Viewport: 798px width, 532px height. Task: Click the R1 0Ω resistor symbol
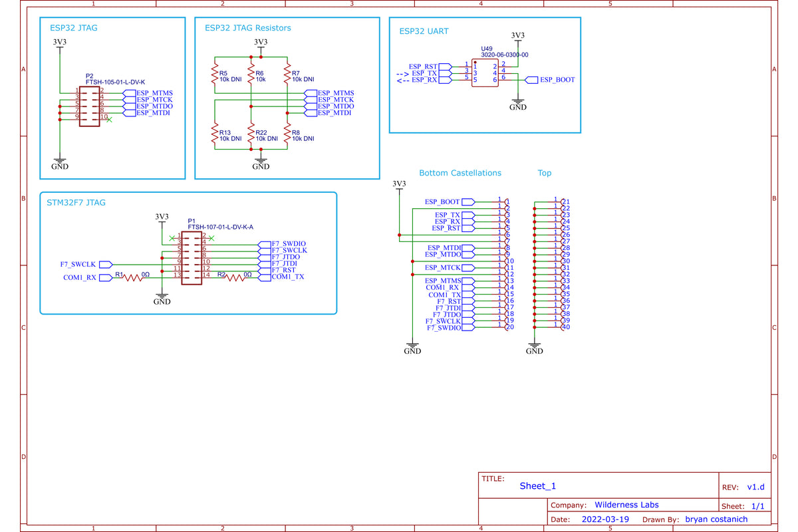(x=133, y=278)
